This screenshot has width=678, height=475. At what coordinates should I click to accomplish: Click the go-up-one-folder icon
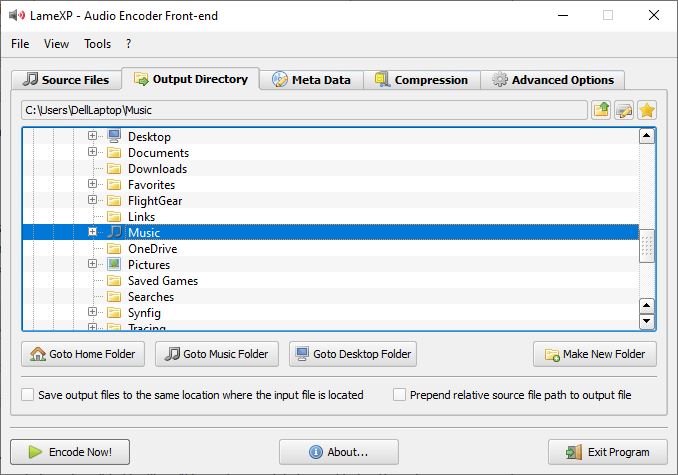(601, 110)
